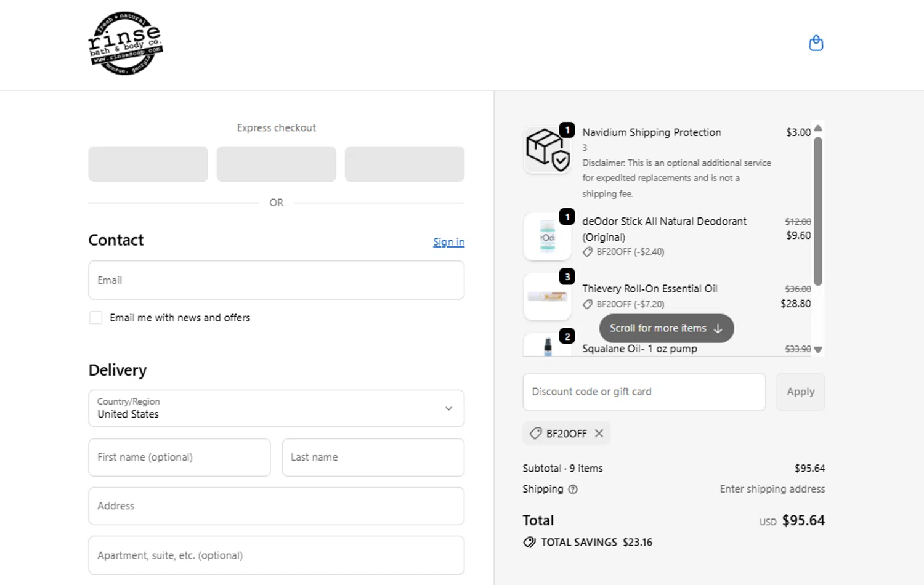Click the $28.80 Thievery price
The height and width of the screenshot is (585, 924).
(796, 304)
